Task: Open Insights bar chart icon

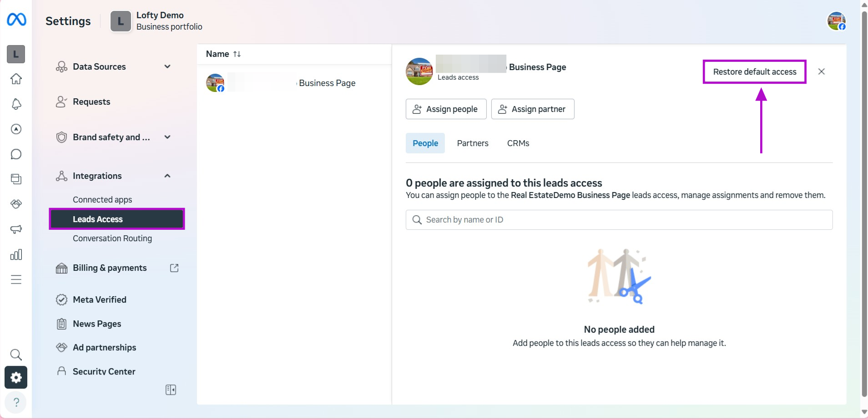Action: (16, 254)
